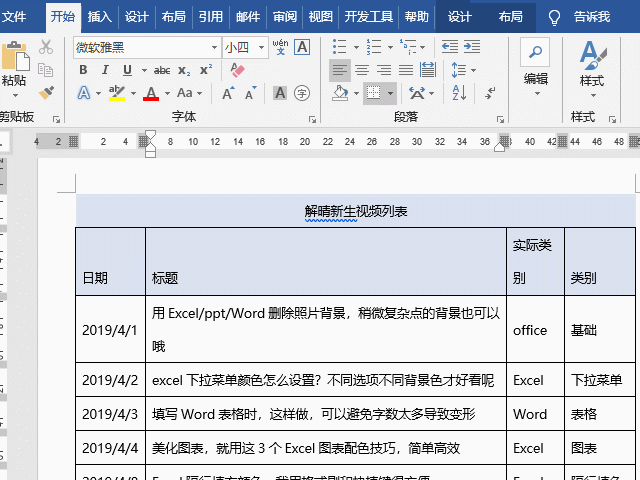The image size is (640, 480).
Task: Open the Styles gallery icon
Action: [x=592, y=55]
